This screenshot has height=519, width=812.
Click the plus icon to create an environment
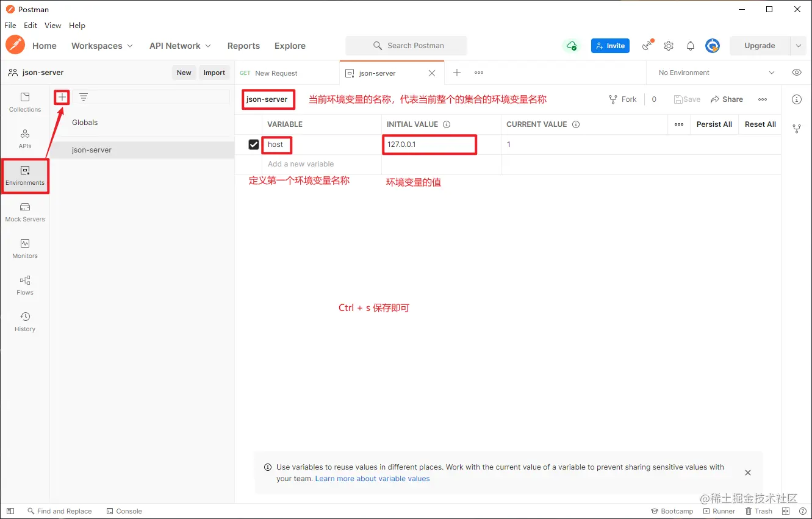tap(62, 97)
